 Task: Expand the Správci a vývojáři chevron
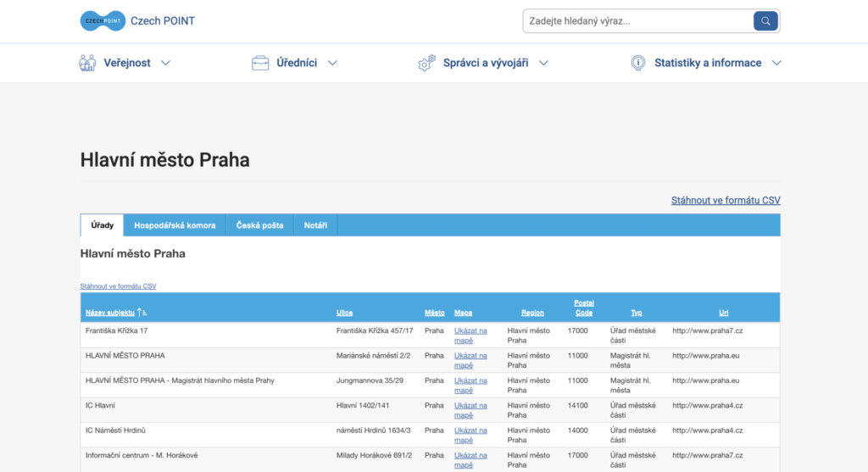pyautogui.click(x=543, y=63)
